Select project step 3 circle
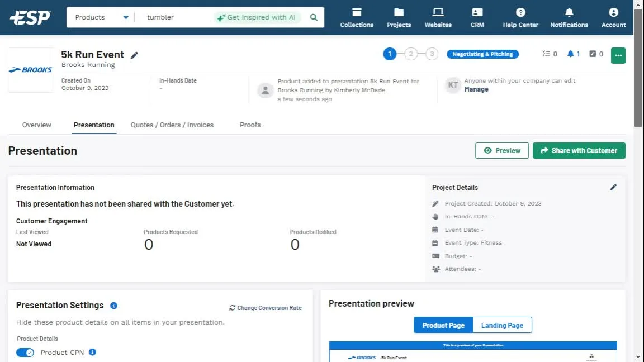 click(x=432, y=54)
